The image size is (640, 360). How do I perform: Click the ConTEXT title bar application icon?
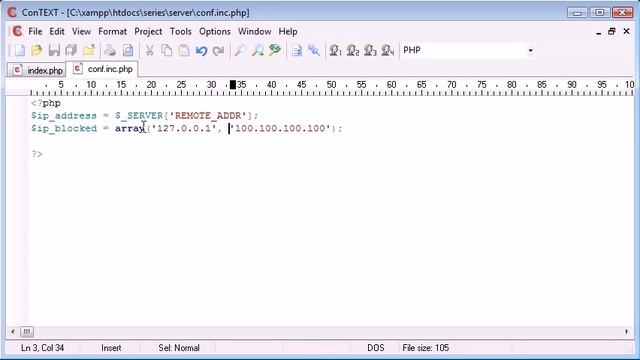coord(12,12)
